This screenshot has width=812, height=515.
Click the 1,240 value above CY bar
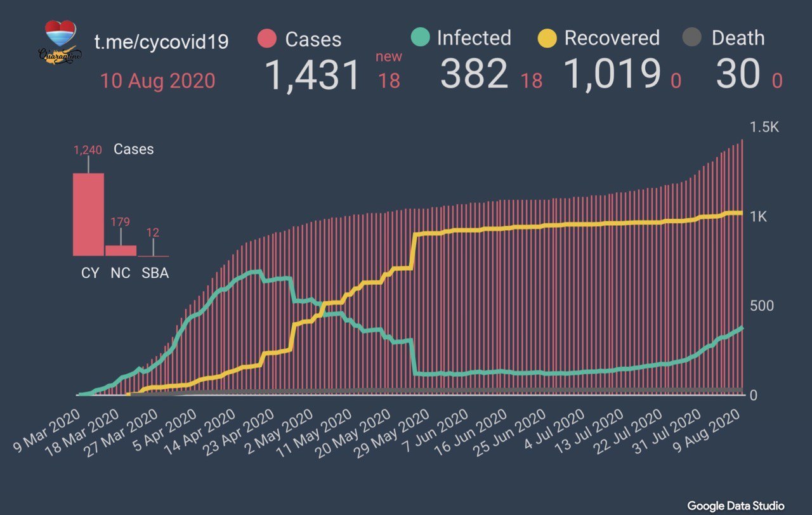[88, 150]
